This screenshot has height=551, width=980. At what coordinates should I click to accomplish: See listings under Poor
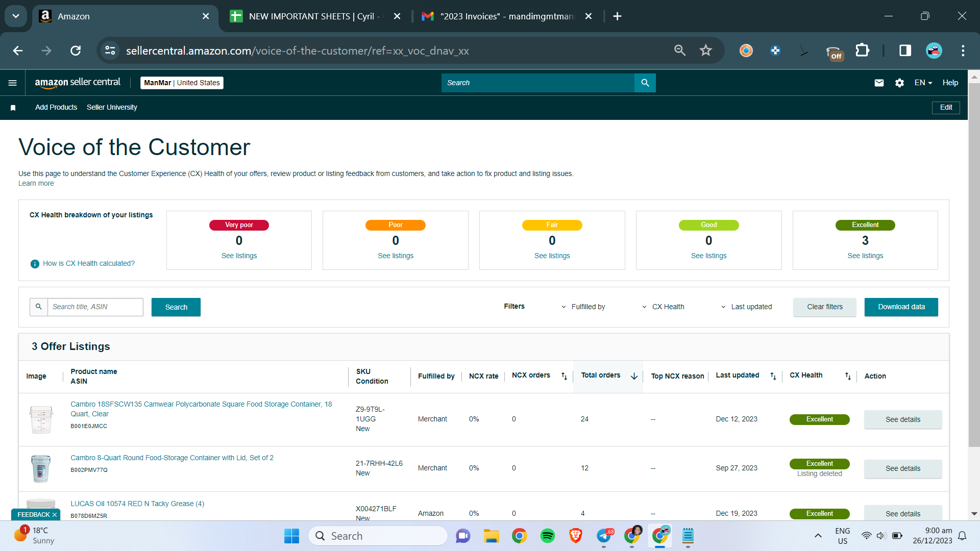[x=396, y=256]
